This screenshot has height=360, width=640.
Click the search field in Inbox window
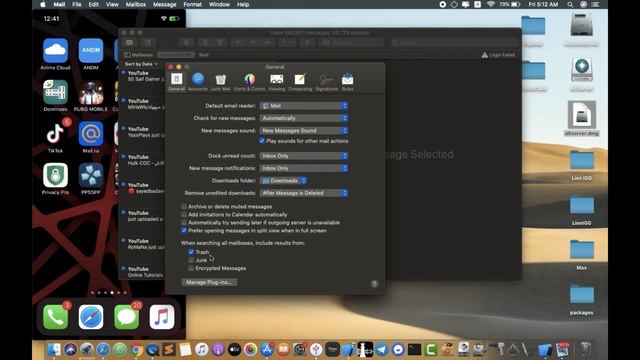point(453,42)
